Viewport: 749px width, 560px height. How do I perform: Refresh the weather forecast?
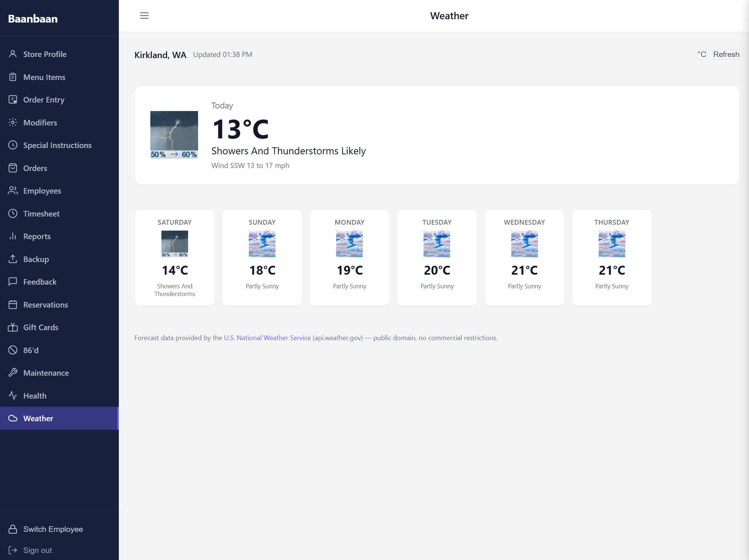click(x=726, y=54)
